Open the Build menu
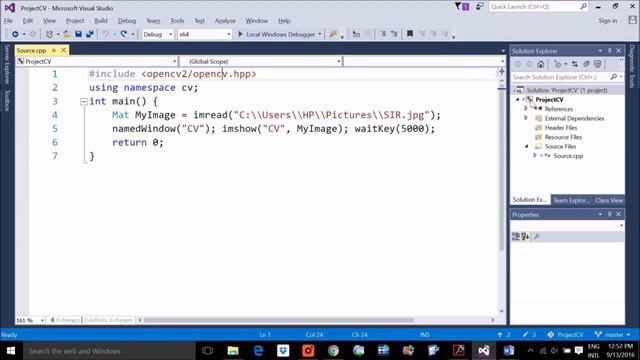Viewport: 640px width, 360px height. pos(101,21)
